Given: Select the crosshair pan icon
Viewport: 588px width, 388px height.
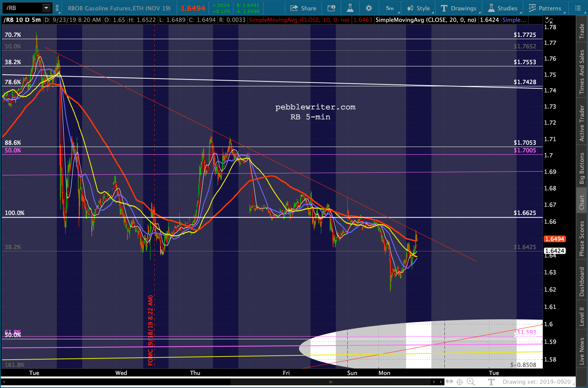Looking at the screenshot, I should 459,381.
